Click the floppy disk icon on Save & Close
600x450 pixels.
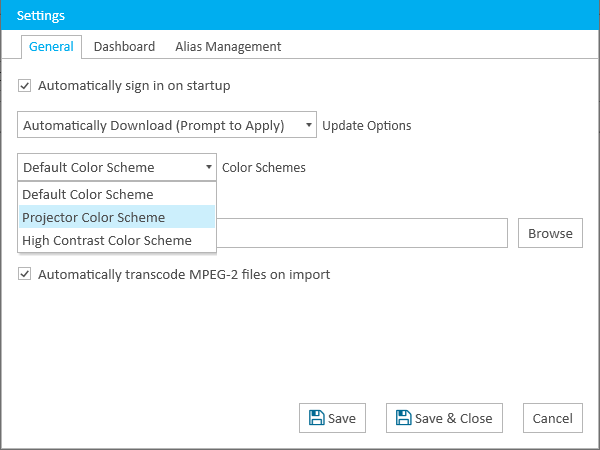[403, 418]
